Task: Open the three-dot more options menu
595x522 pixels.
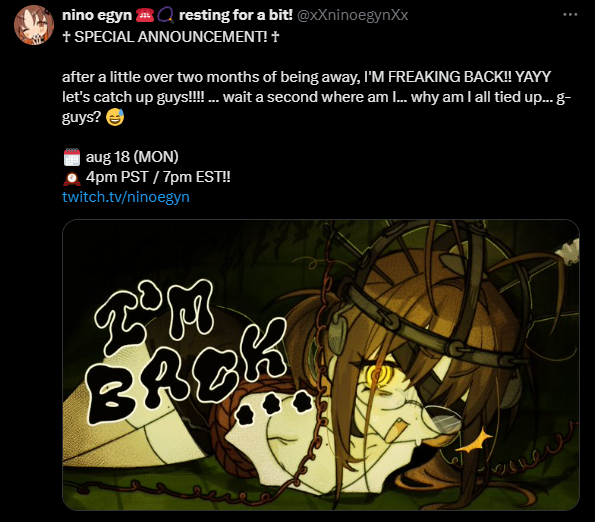Action: 570,15
